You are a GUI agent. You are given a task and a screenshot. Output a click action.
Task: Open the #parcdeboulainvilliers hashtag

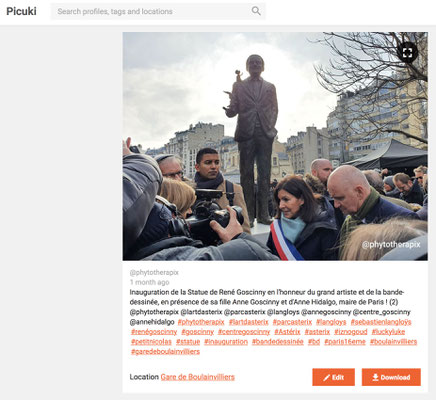[165, 352]
